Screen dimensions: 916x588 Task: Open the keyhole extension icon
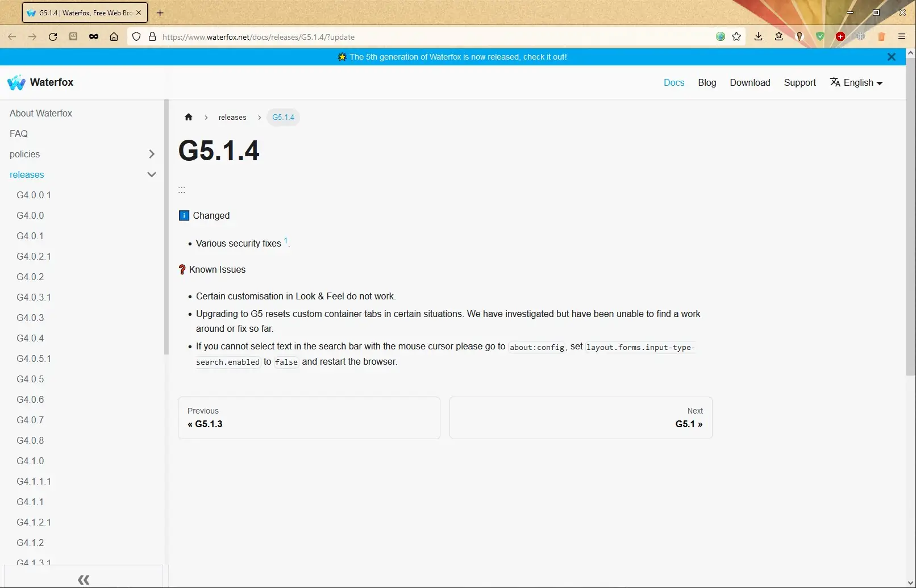point(800,37)
